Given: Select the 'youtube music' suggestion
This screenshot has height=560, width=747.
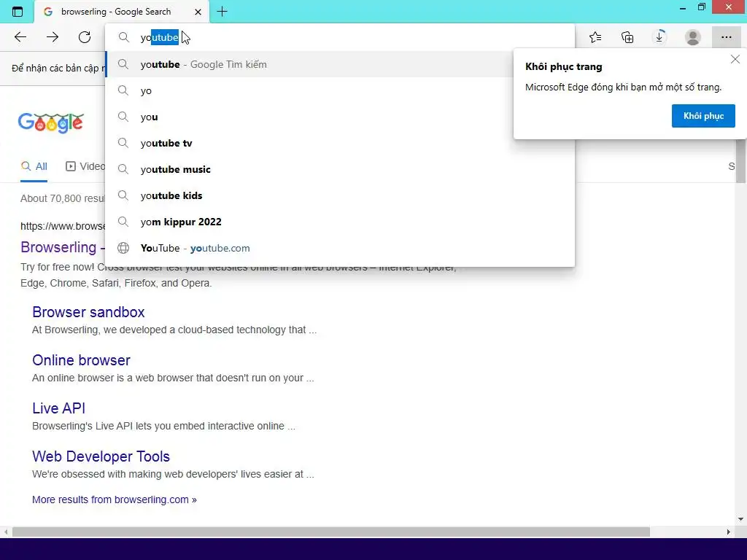Looking at the screenshot, I should pyautogui.click(x=340, y=169).
